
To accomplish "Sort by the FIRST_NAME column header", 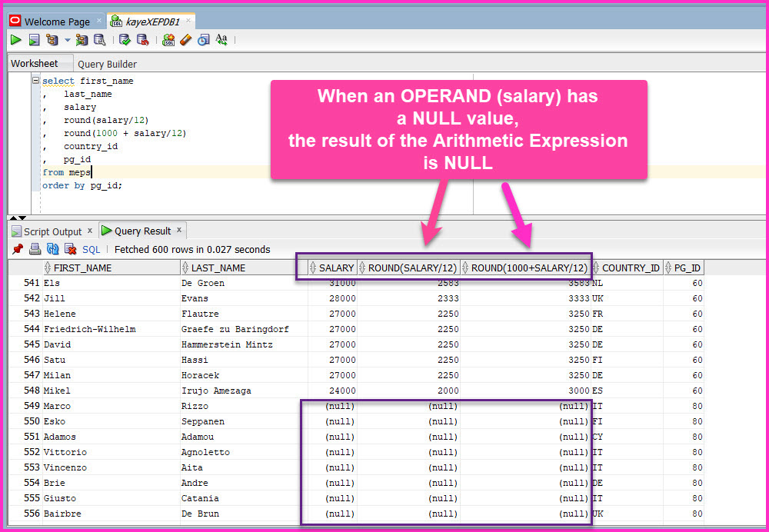I will (x=112, y=268).
